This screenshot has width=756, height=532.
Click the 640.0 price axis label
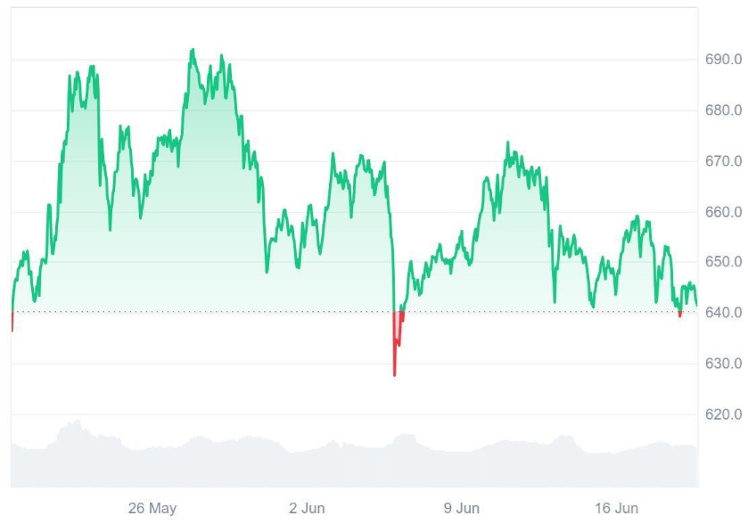(x=724, y=313)
